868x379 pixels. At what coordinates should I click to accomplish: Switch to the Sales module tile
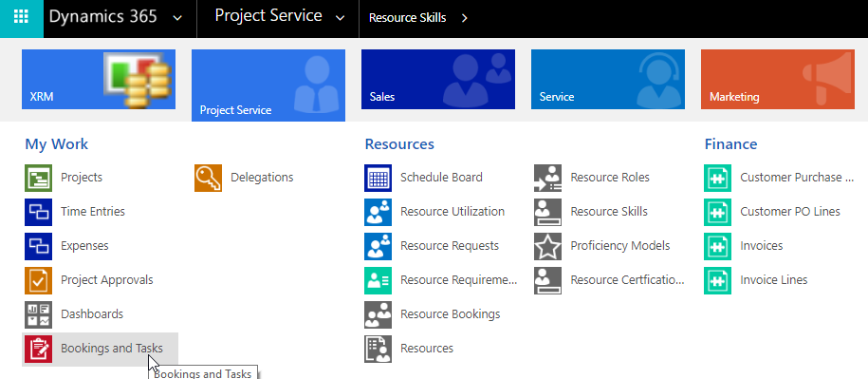click(438, 79)
